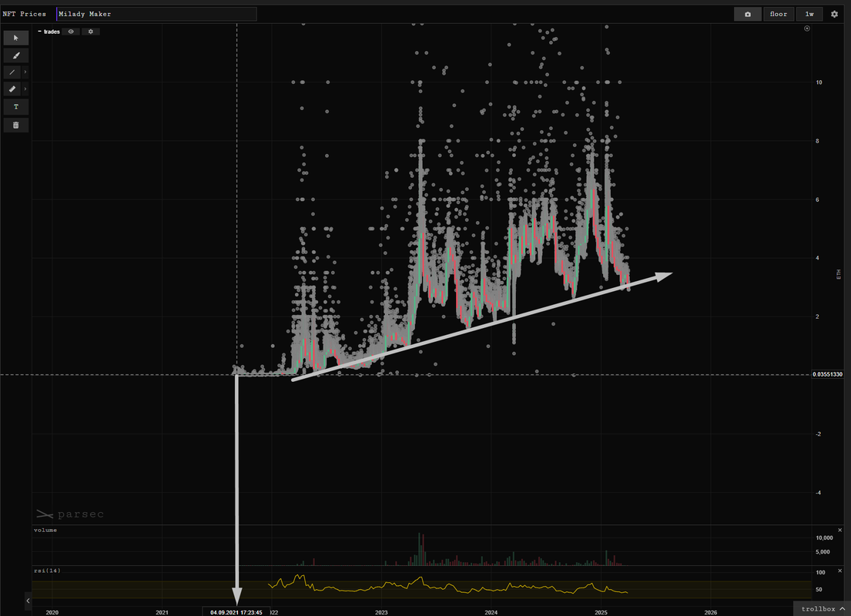Select the text annotation tool
Viewport: 851px width, 616px height.
15,107
